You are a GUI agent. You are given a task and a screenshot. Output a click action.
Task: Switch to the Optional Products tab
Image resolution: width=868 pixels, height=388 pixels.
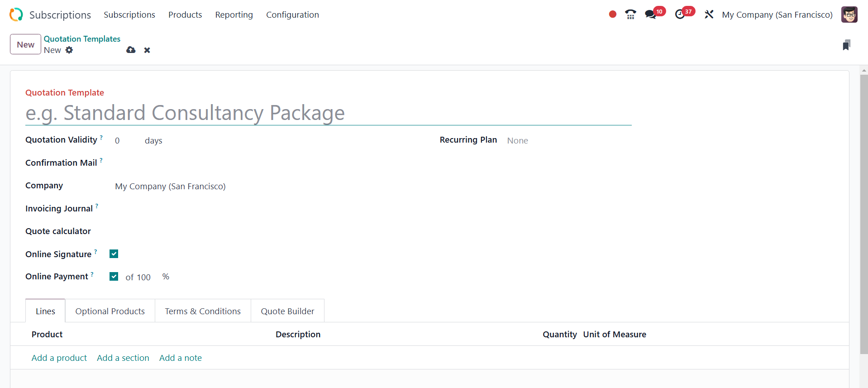(x=110, y=311)
